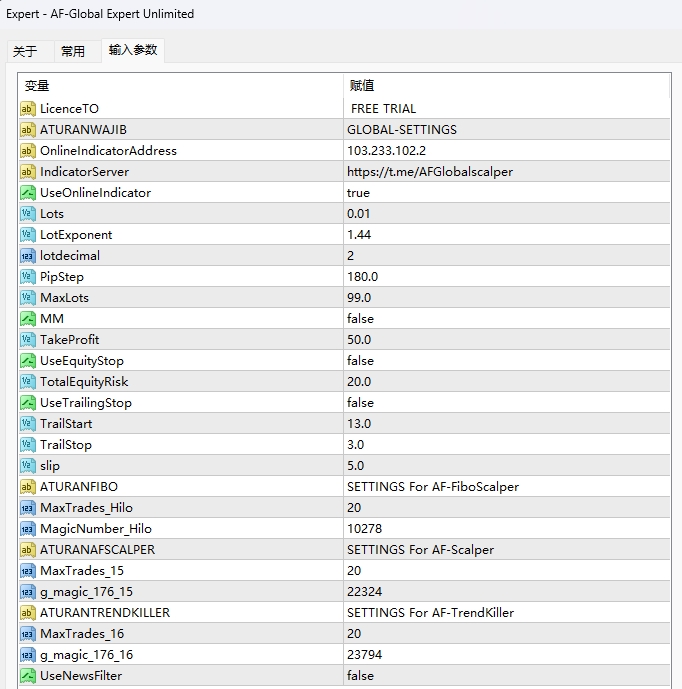Toggle the UseOnlineIndicator true value
Image resolution: width=682 pixels, height=689 pixels.
point(358,192)
